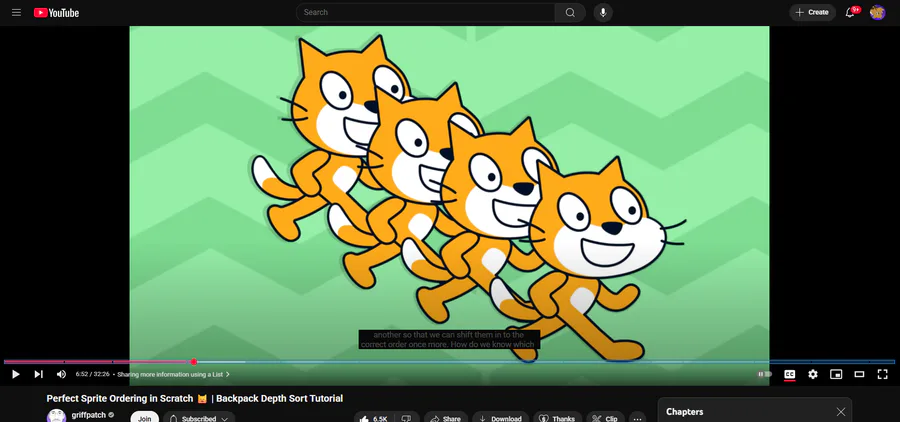Click the red progress bar scrubber
Viewport: 900px width, 422px height.
tap(194, 362)
